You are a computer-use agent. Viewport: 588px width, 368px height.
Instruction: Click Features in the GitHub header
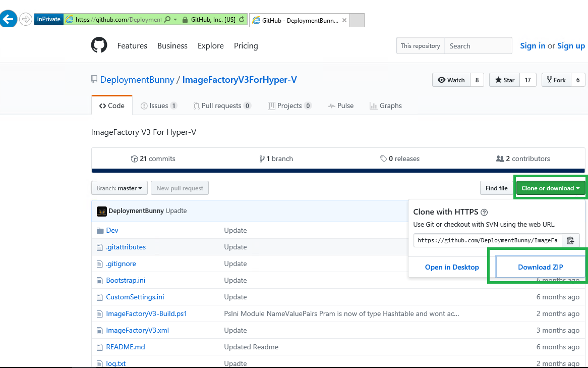pyautogui.click(x=132, y=46)
